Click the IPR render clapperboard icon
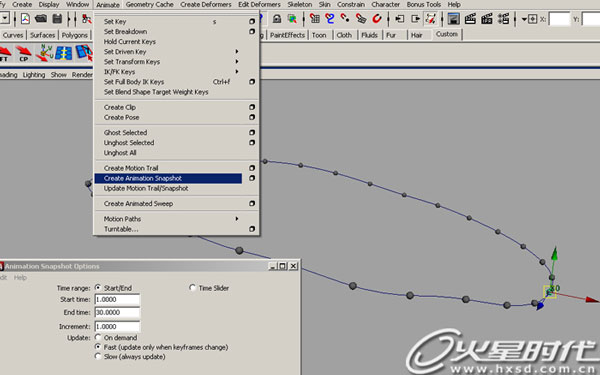600x375 pixels. (x=487, y=18)
